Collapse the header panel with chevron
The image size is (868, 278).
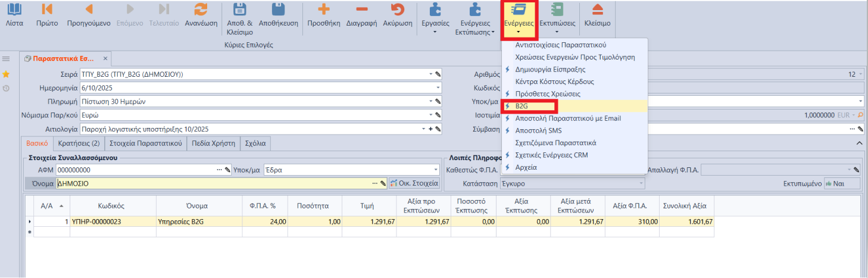[x=858, y=143]
